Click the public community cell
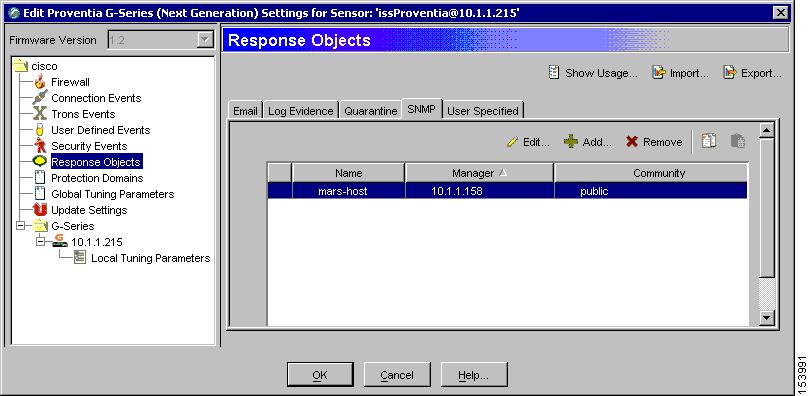Screen dimensions: 809x396 click(x=651, y=191)
